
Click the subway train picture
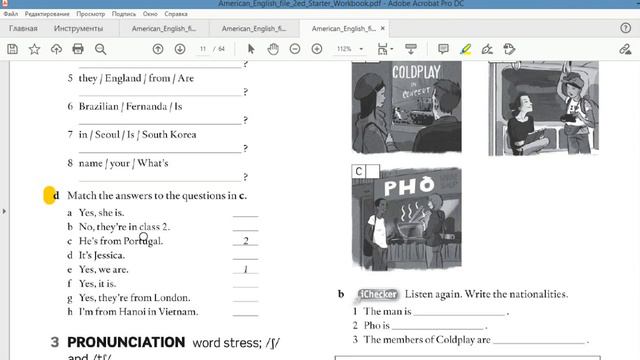coord(543,108)
